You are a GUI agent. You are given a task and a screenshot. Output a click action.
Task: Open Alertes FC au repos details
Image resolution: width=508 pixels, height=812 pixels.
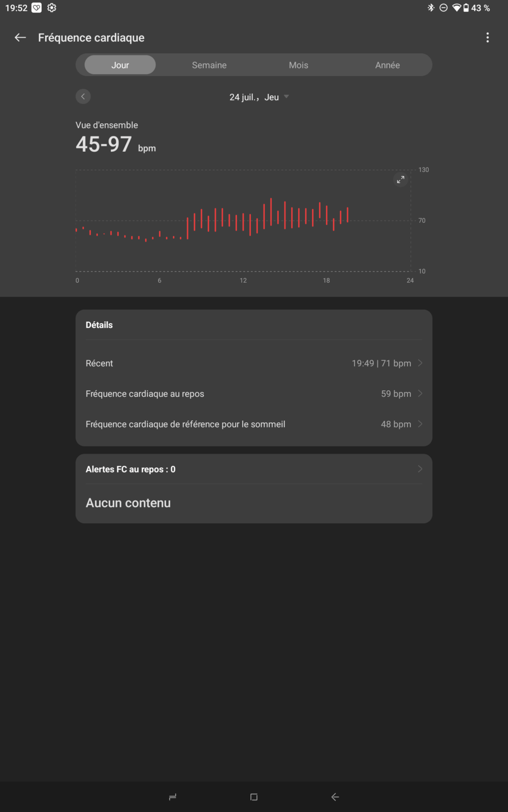(254, 469)
